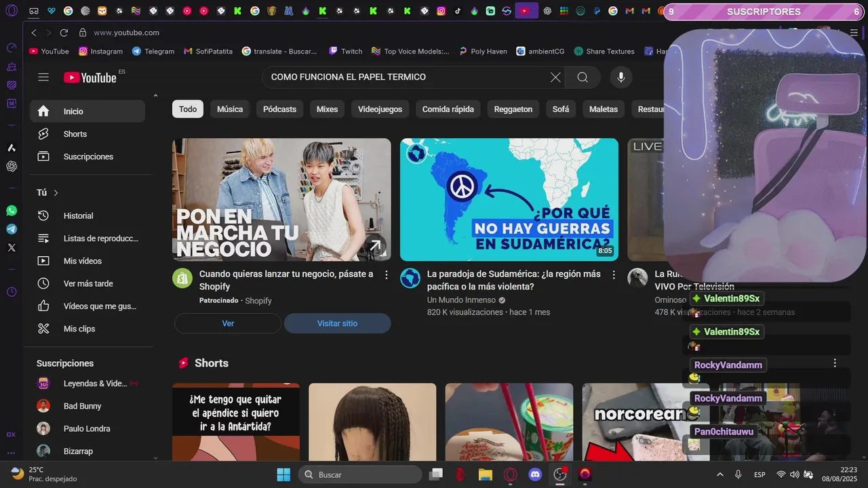This screenshot has height=488, width=868.
Task: Open Windows Start menu
Action: click(x=283, y=474)
